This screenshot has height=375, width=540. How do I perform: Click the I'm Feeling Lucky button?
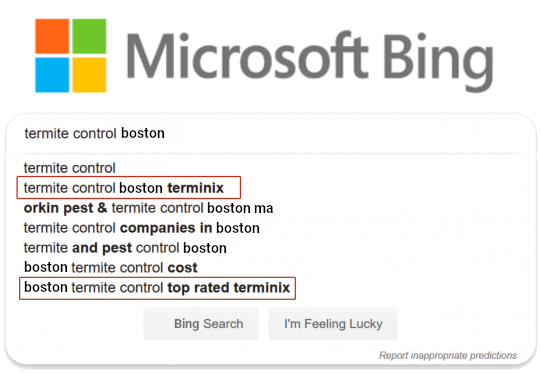[333, 324]
